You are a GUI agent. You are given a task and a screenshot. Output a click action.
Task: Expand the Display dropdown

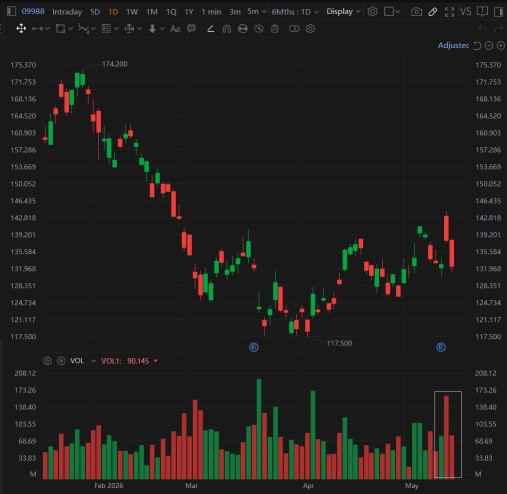[343, 12]
